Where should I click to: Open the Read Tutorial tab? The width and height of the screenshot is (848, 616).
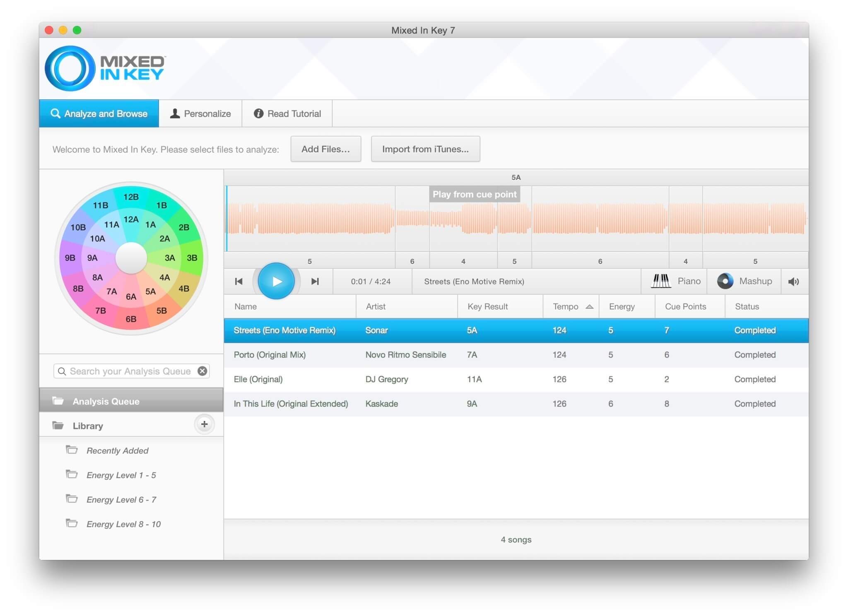pos(287,113)
